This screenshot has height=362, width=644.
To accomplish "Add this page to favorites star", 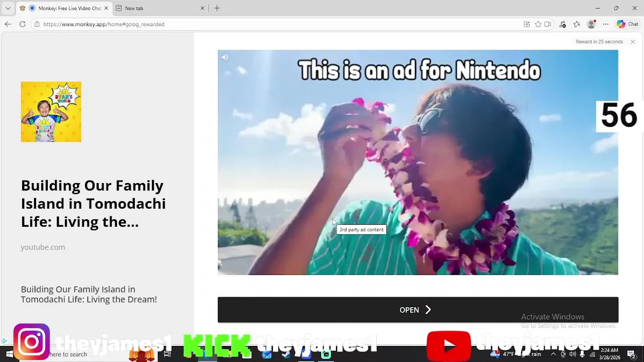I will point(538,24).
